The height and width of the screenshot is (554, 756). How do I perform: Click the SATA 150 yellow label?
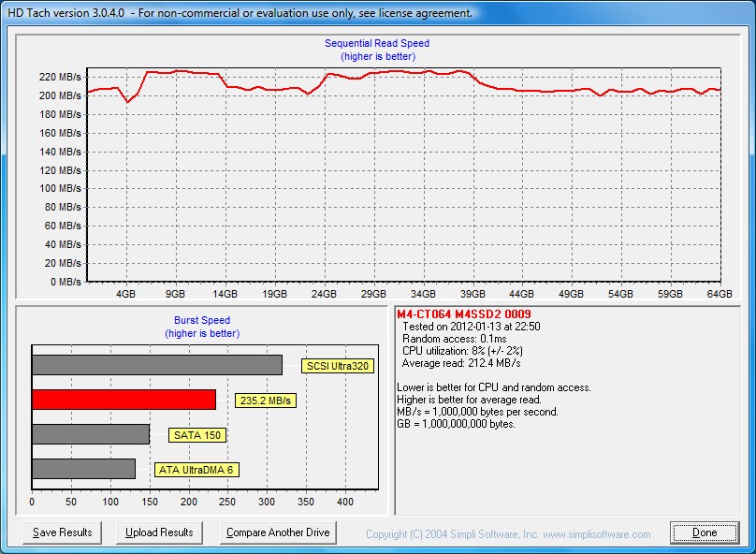(197, 435)
